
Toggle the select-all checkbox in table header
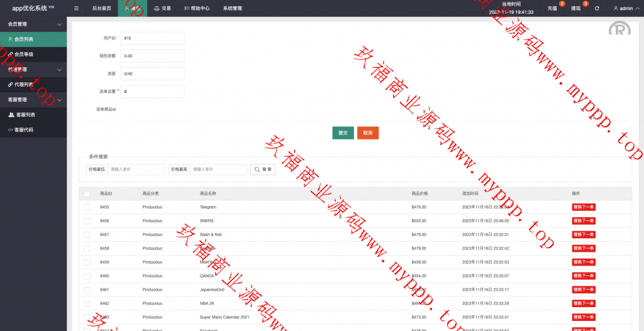tap(87, 193)
